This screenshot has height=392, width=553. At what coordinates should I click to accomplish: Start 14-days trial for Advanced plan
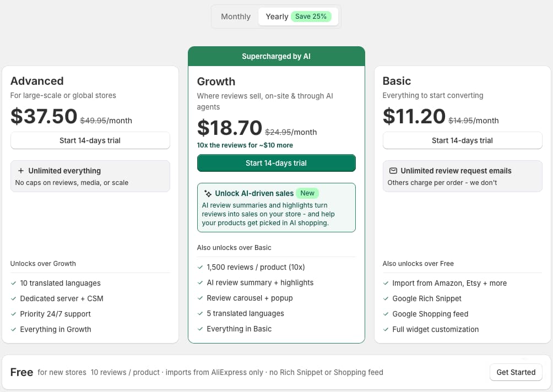tap(90, 140)
